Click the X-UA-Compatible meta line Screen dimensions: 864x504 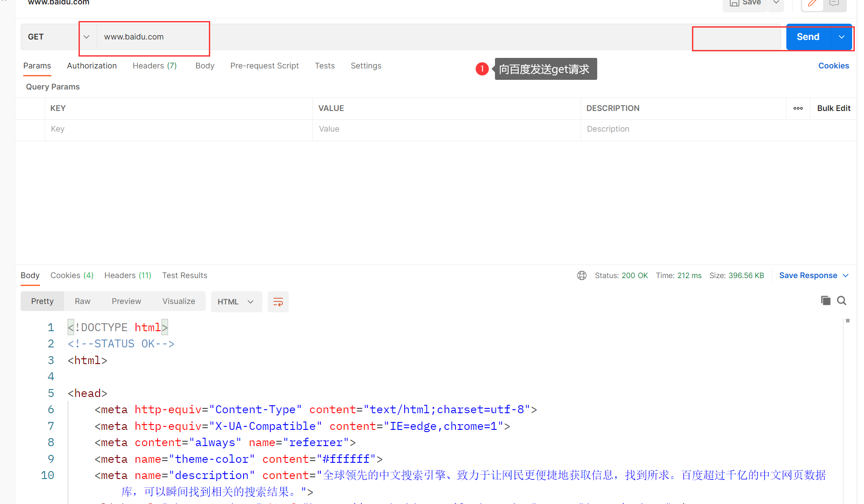click(x=302, y=426)
